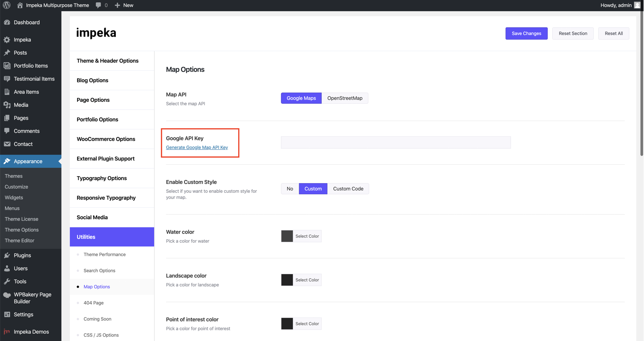644x341 pixels.
Task: Click the Media icon in sidebar
Action: click(x=7, y=105)
